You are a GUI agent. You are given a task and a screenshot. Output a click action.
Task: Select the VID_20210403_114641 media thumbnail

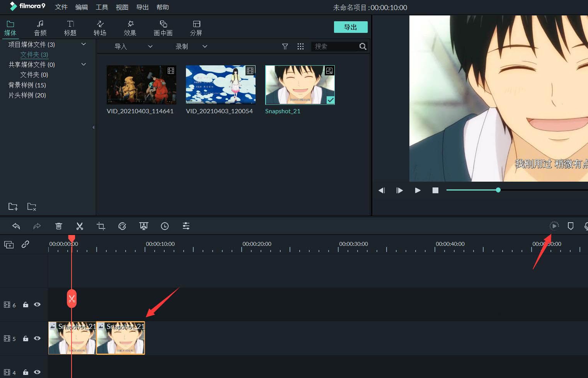(141, 85)
